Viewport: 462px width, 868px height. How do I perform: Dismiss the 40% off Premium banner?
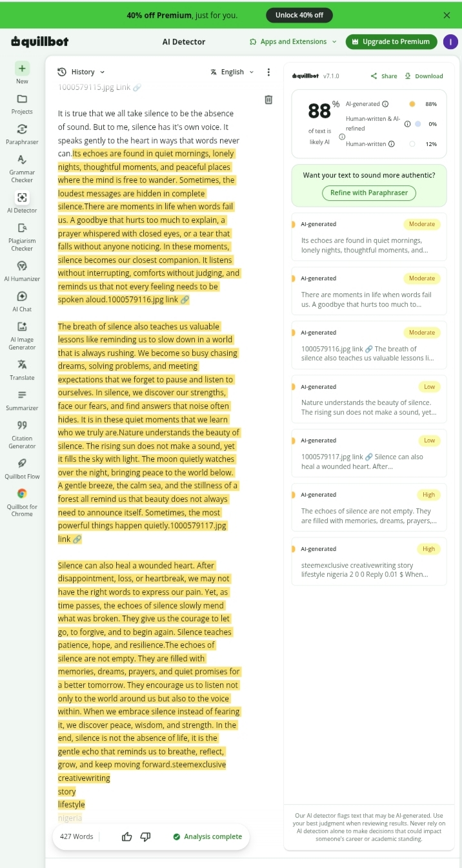point(447,15)
